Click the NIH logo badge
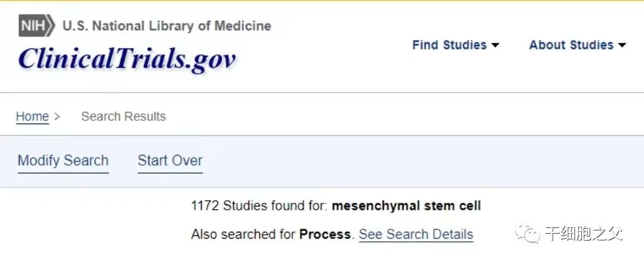Viewport: 644px width, 262px height. tap(36, 25)
